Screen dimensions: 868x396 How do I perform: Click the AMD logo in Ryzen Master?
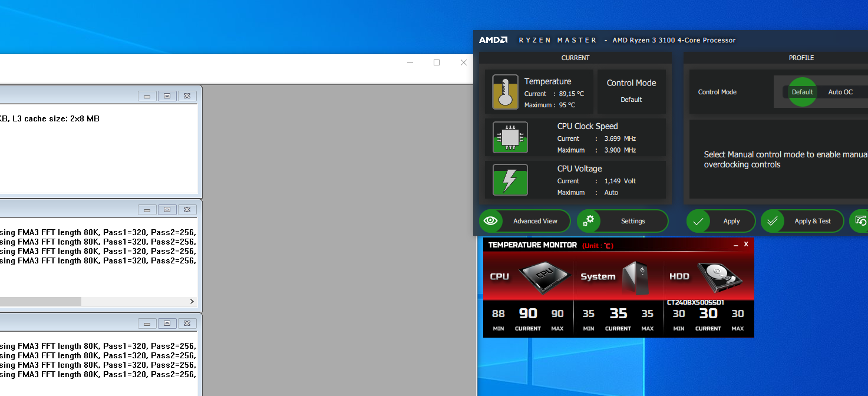click(x=493, y=40)
